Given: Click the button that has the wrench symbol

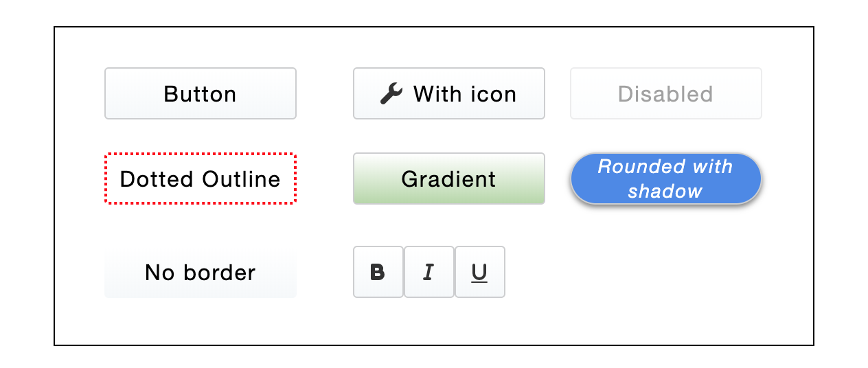Looking at the screenshot, I should tap(449, 93).
